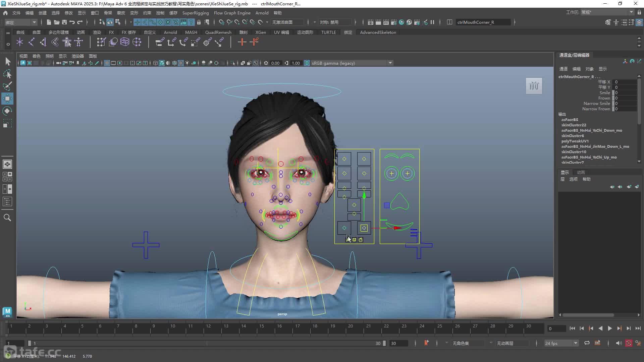Switch to the AdvancedSkeleton shelf tab
Viewport: 644px width, 362px height.
pyautogui.click(x=378, y=32)
